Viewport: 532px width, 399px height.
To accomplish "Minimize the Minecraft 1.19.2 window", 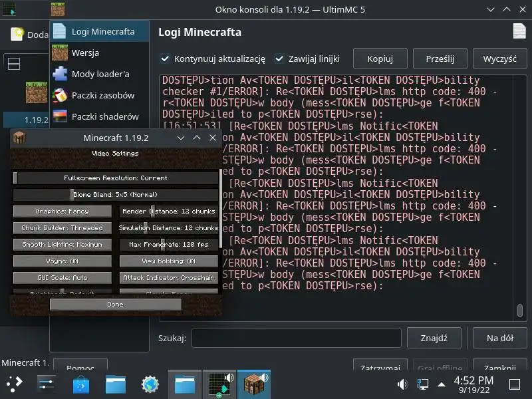I will coord(181,138).
